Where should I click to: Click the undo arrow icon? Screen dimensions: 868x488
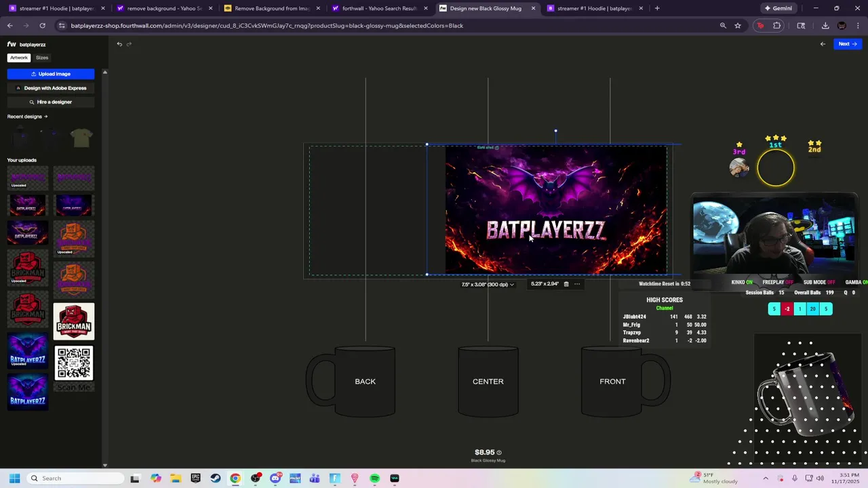click(x=119, y=44)
